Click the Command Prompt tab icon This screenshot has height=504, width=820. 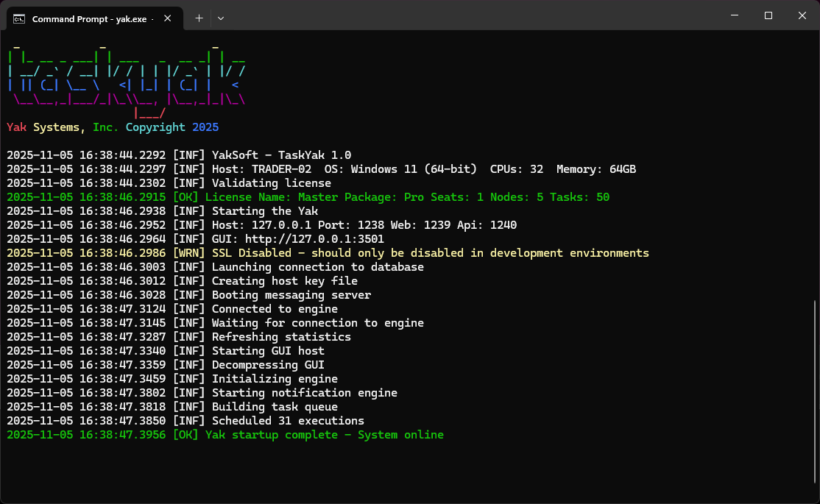click(x=20, y=18)
